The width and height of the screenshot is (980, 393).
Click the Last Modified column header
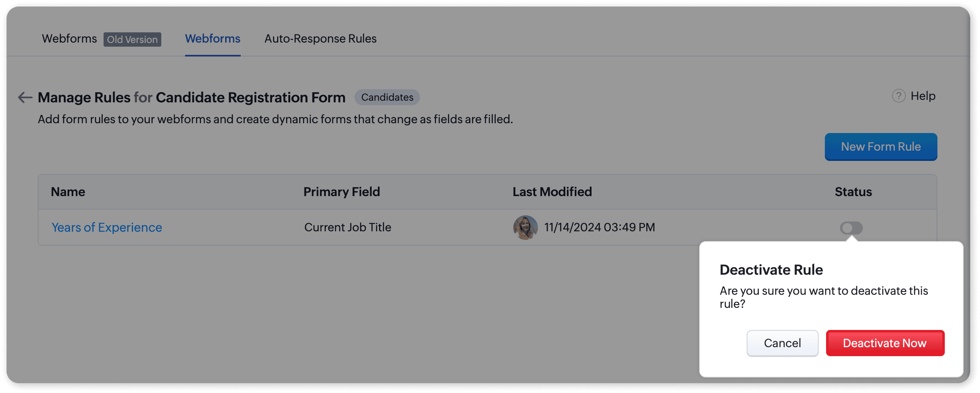[552, 192]
